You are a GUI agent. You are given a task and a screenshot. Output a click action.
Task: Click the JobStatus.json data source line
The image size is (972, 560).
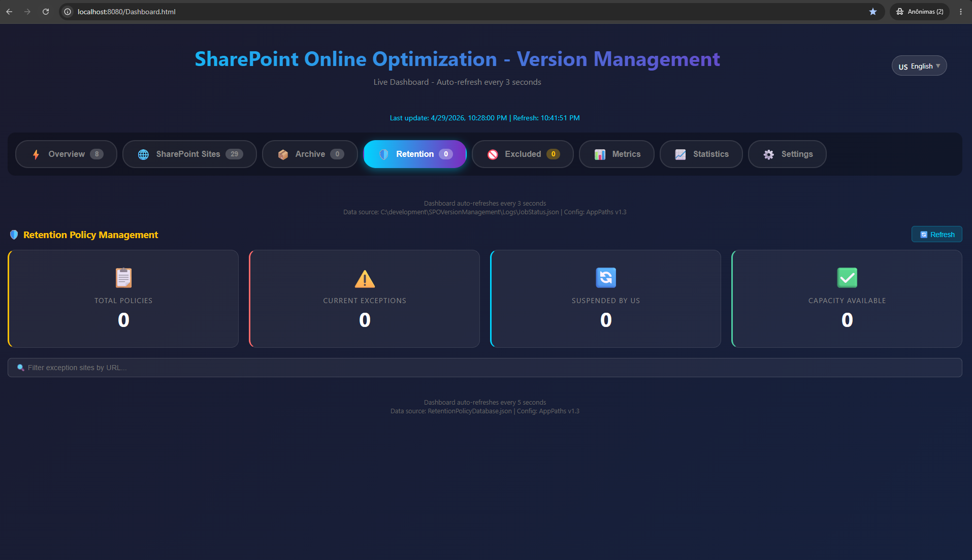[485, 212]
